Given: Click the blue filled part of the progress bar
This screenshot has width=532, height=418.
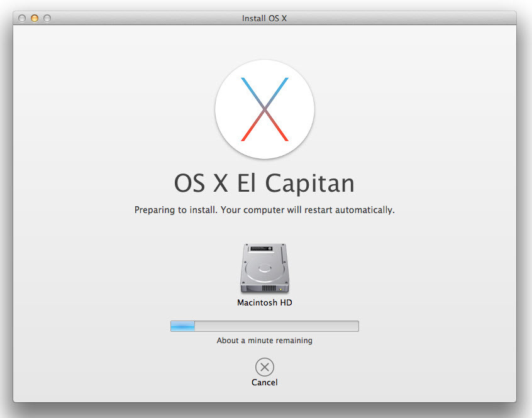Looking at the screenshot, I should (183, 326).
